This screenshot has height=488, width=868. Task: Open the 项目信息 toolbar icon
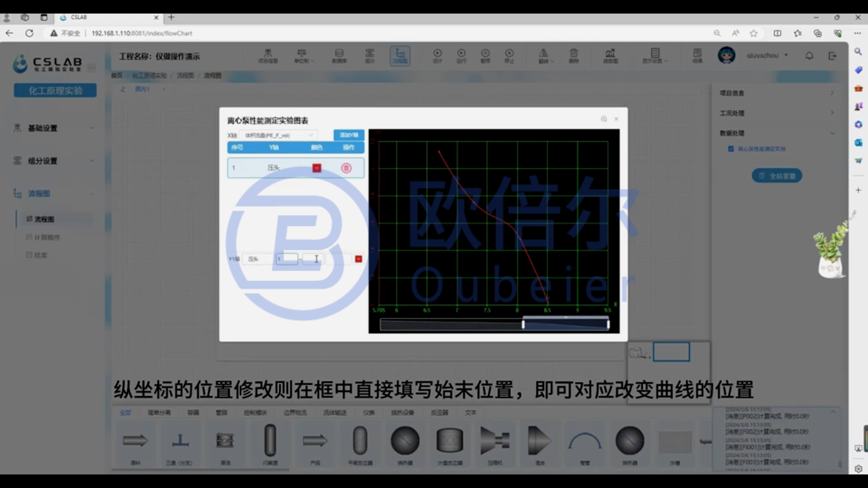tap(268, 56)
